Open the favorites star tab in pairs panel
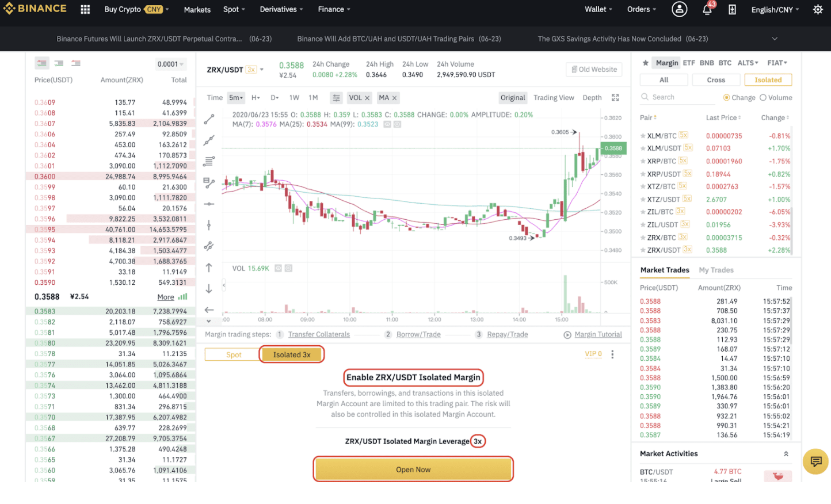The height and width of the screenshot is (504, 831). pyautogui.click(x=645, y=63)
